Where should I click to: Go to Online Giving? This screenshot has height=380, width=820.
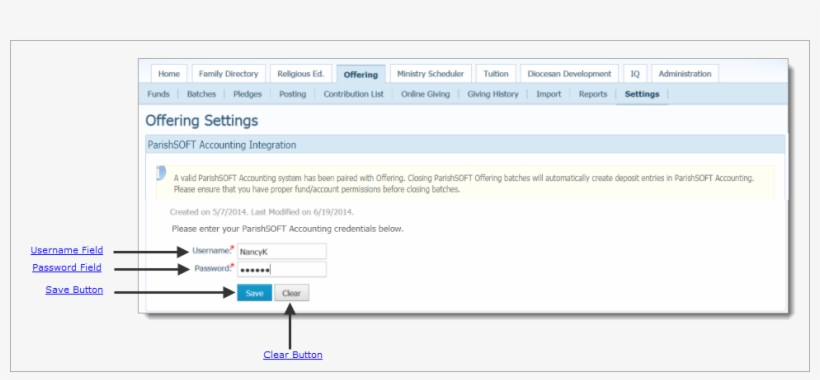425,94
